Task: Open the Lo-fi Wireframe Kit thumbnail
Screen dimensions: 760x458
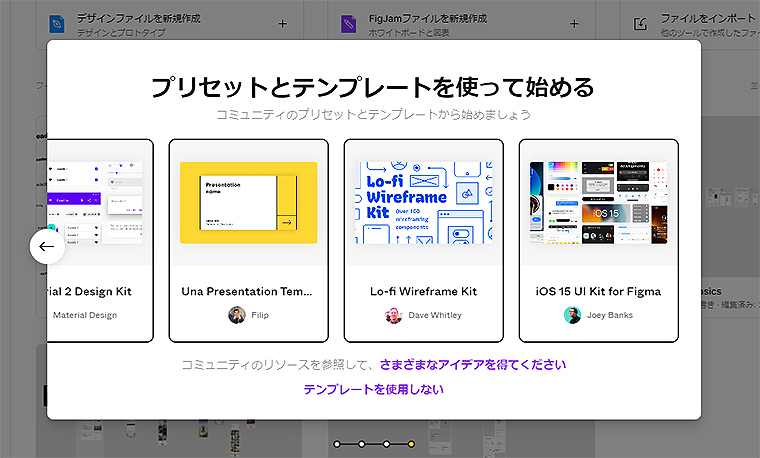Action: 423,203
